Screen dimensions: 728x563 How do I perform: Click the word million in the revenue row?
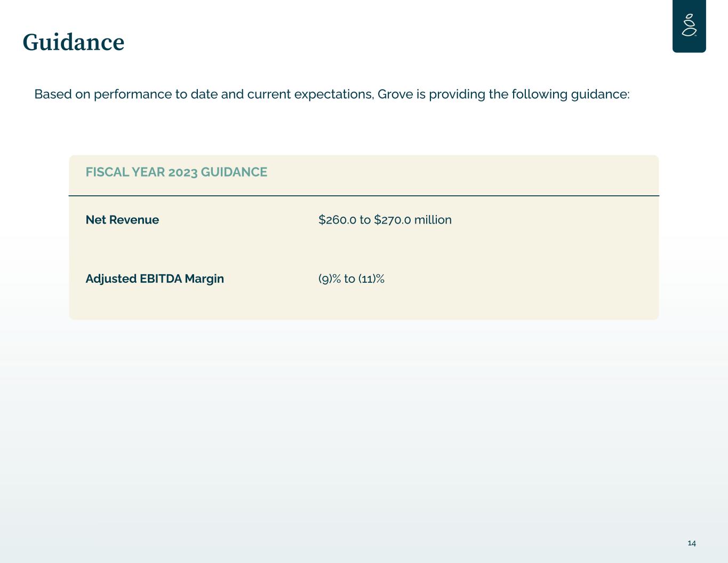pyautogui.click(x=433, y=220)
